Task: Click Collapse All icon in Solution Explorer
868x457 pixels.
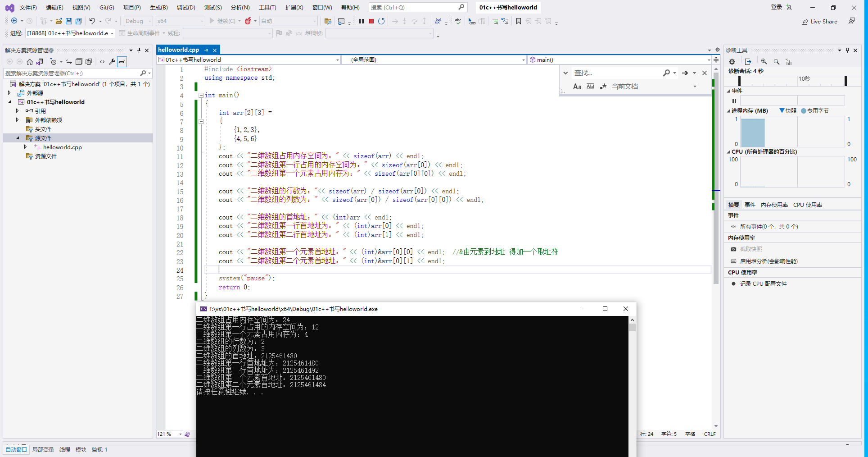Action: tap(79, 62)
